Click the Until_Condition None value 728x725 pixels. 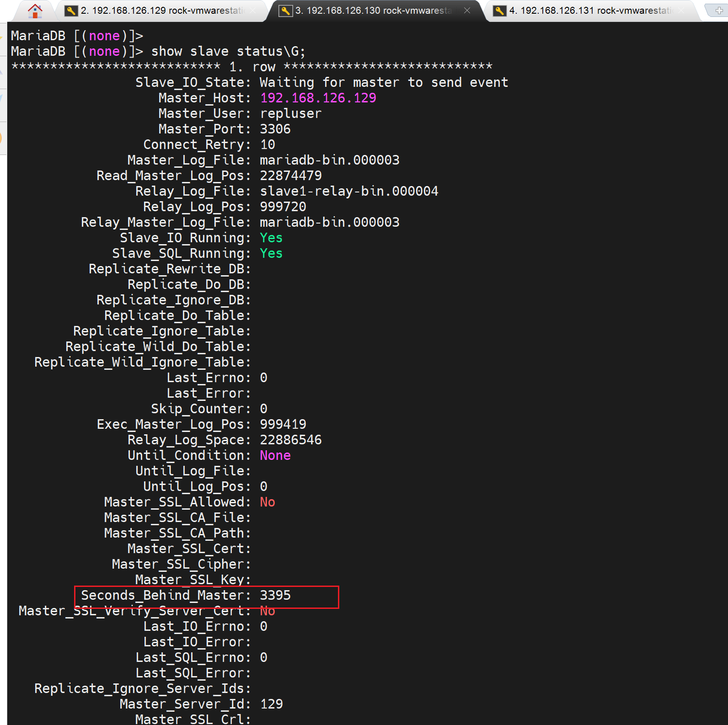tap(275, 455)
